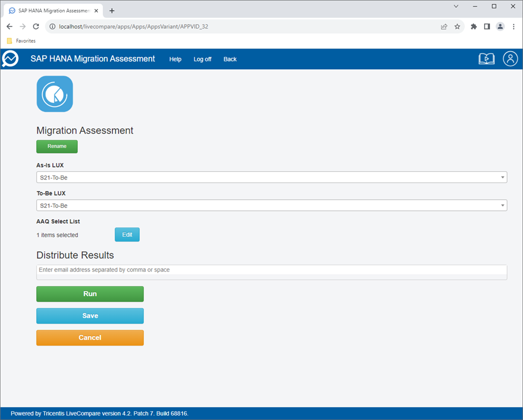Click the 'To-Be LUX' label
This screenshot has height=420, width=523.
[x=51, y=193]
